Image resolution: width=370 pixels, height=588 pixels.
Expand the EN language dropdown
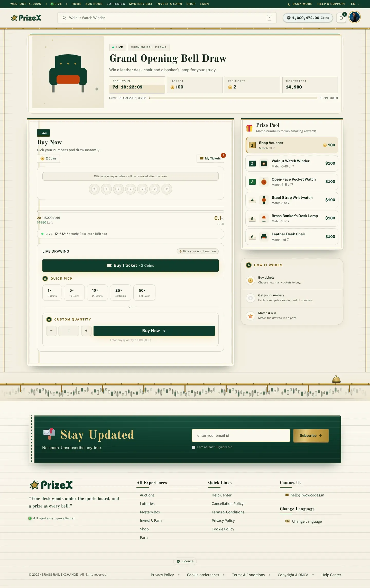coord(355,4)
